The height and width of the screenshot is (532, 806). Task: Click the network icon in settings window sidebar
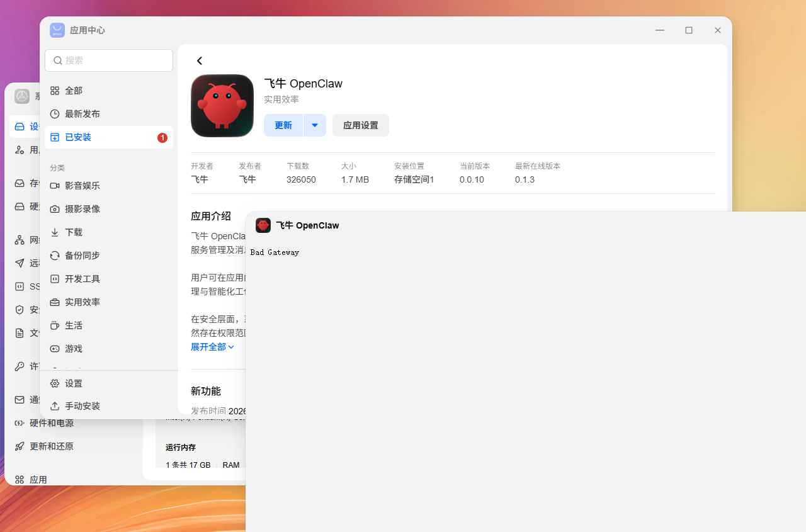(20, 240)
